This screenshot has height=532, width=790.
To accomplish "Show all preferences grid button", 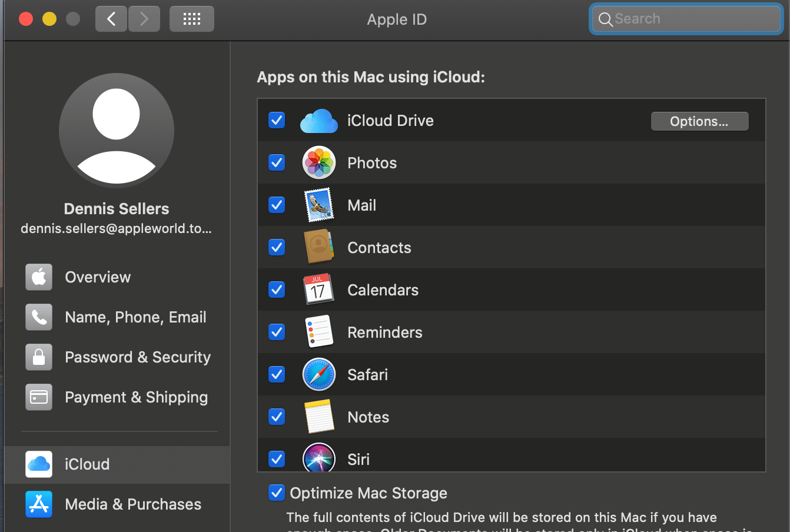I will (x=192, y=19).
